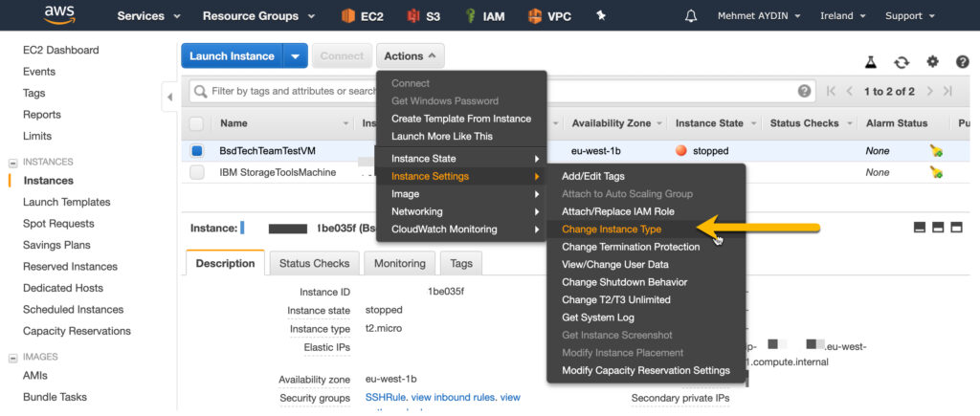Click the experiments flask icon
The height and width of the screenshot is (416, 980).
coord(871,62)
